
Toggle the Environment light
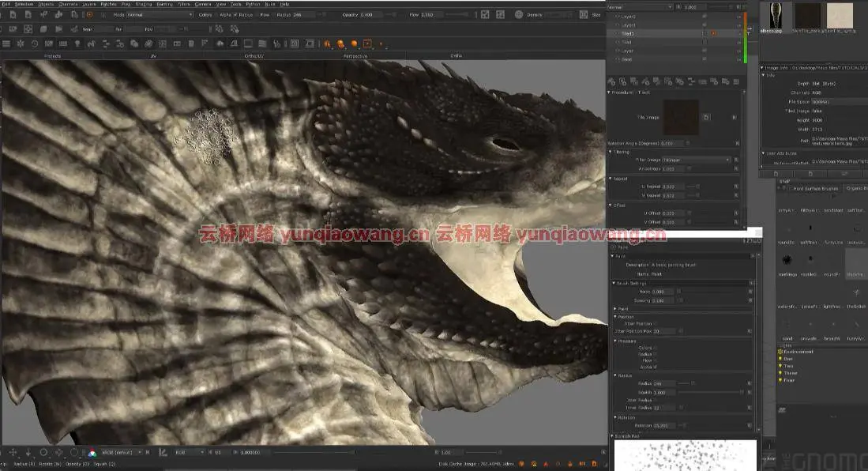click(780, 352)
